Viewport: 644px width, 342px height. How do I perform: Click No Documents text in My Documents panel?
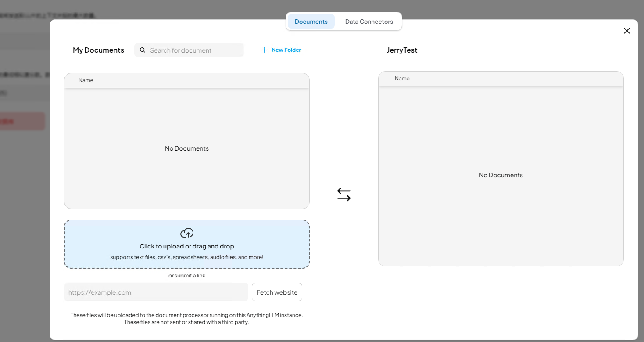tap(187, 148)
